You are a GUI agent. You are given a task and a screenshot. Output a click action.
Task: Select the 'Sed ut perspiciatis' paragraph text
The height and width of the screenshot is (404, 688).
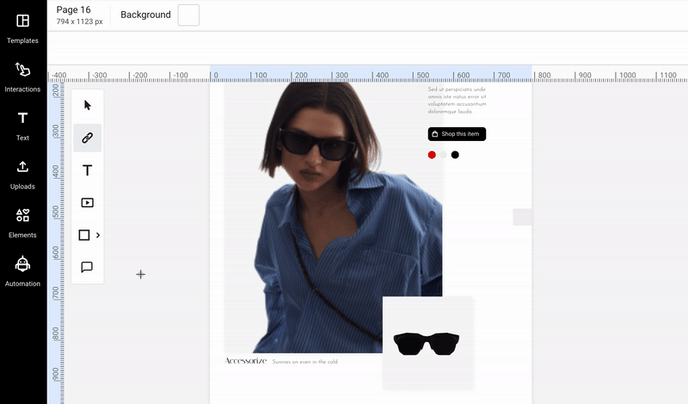(x=457, y=100)
